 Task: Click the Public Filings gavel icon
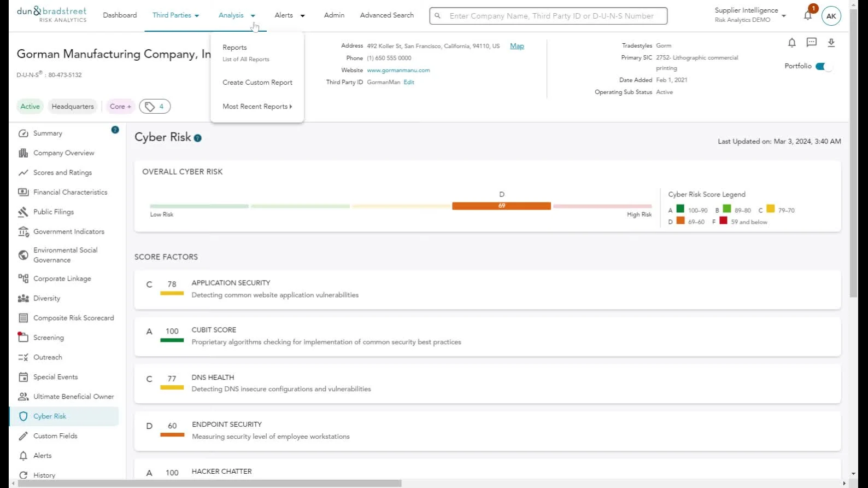pos(23,212)
